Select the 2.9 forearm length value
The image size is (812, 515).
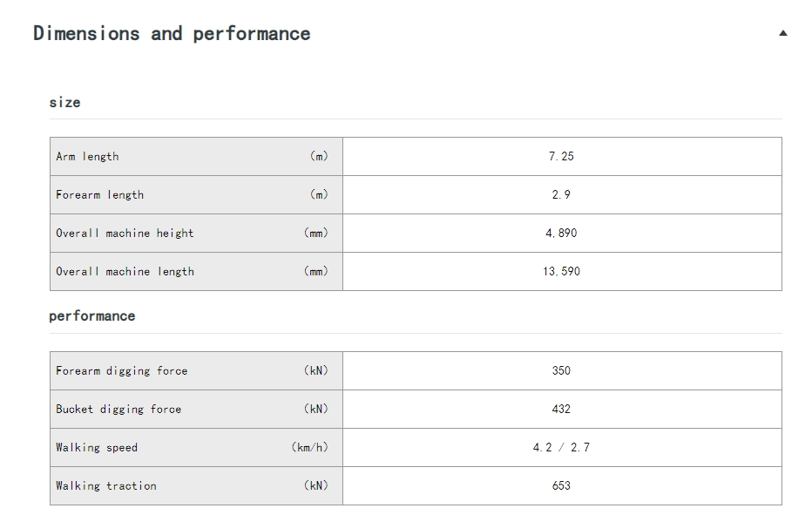562,195
